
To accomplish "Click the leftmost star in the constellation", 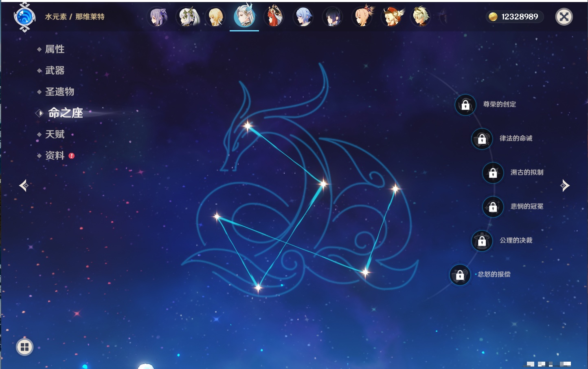I will click(217, 217).
